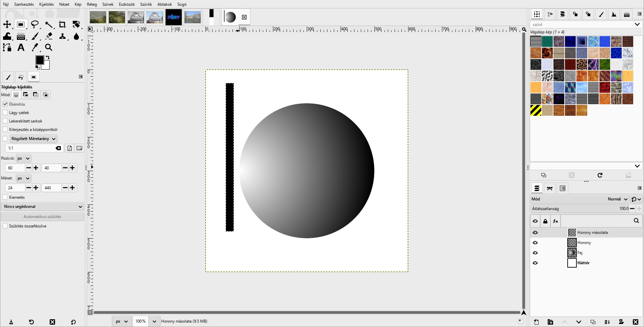
Task: Pick the Zoom magnifier tool
Action: (49, 47)
